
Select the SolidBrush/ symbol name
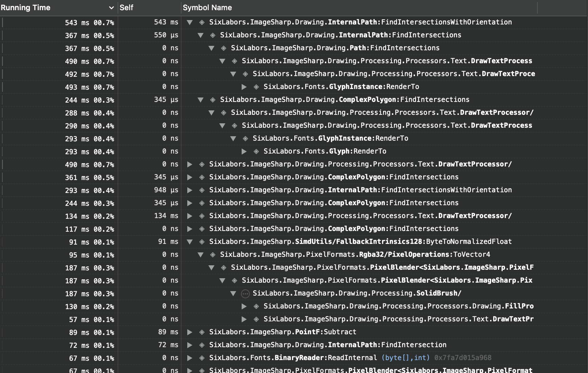357,293
